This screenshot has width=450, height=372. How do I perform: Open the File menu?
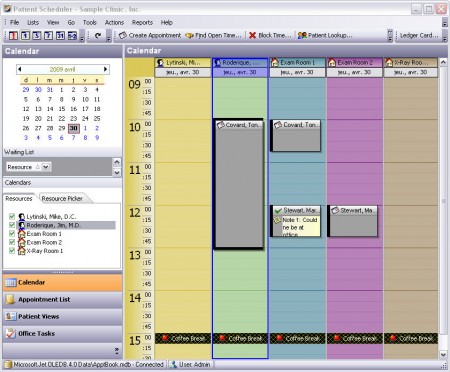[14, 23]
